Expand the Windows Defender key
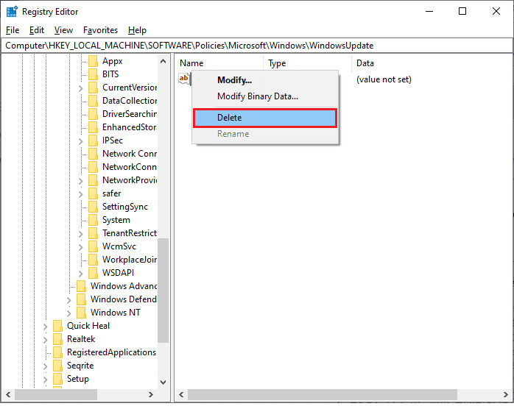 [x=68, y=300]
